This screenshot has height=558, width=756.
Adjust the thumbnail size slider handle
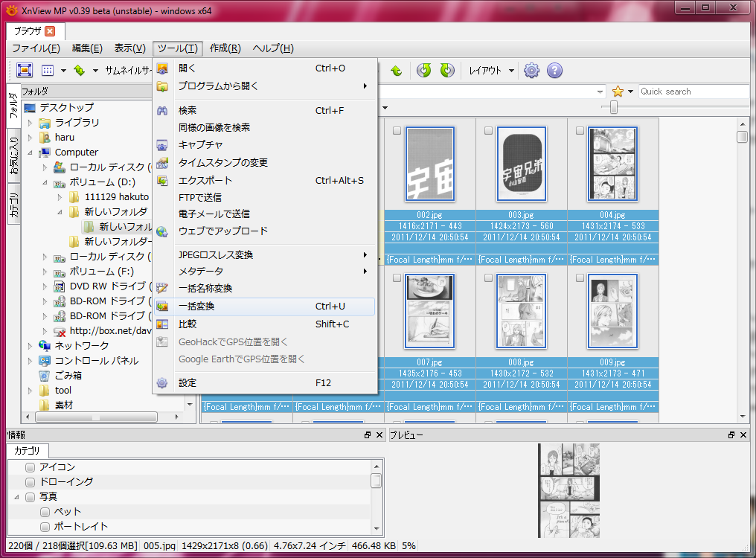614,107
